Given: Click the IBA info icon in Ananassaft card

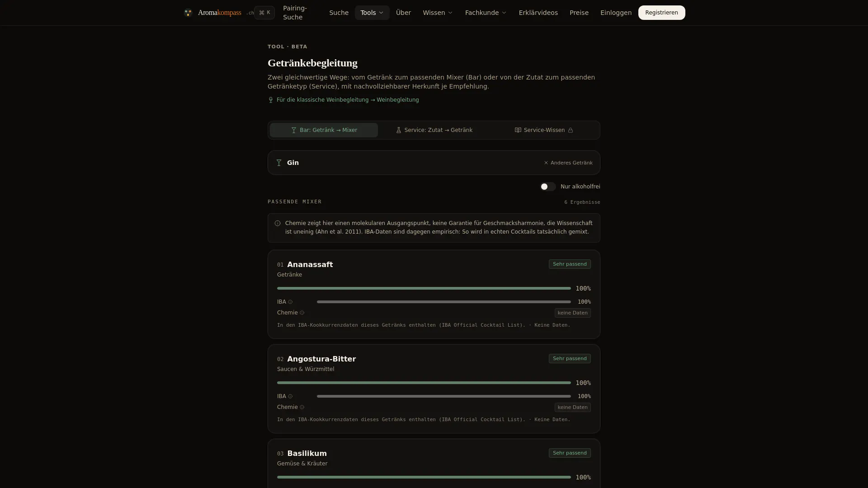Looking at the screenshot, I should 290,302.
